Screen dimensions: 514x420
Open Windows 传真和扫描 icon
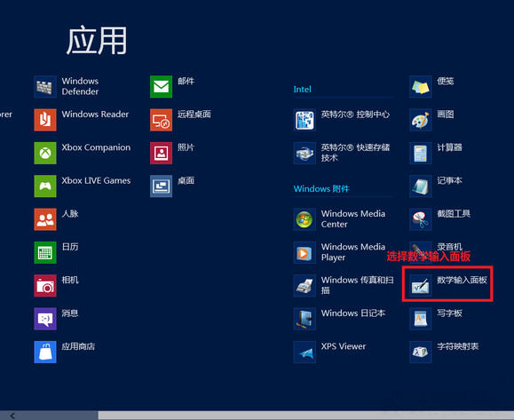(304, 286)
